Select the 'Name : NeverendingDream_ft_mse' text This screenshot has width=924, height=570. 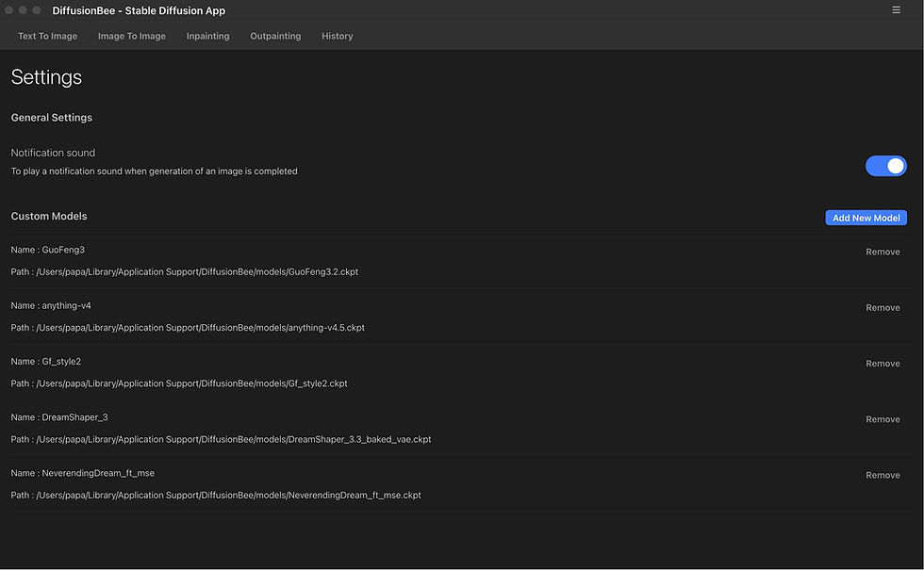pos(83,473)
